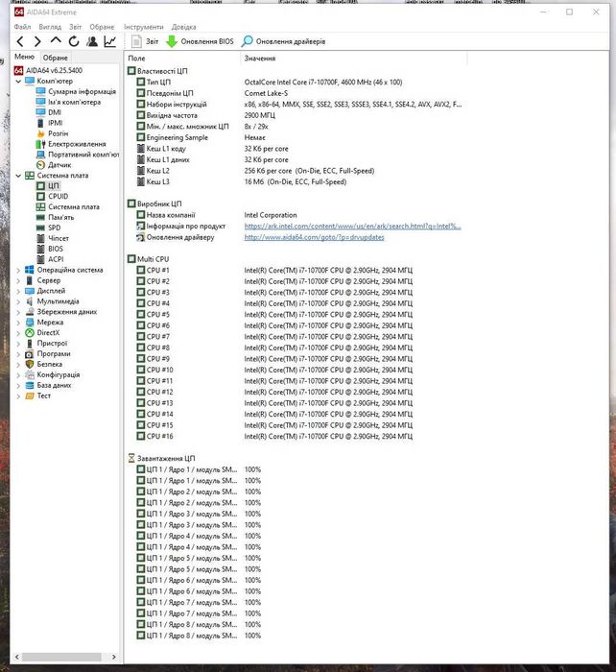The height and width of the screenshot is (672, 616).
Task: Open the ark.intel.com product information link
Action: [x=352, y=227]
